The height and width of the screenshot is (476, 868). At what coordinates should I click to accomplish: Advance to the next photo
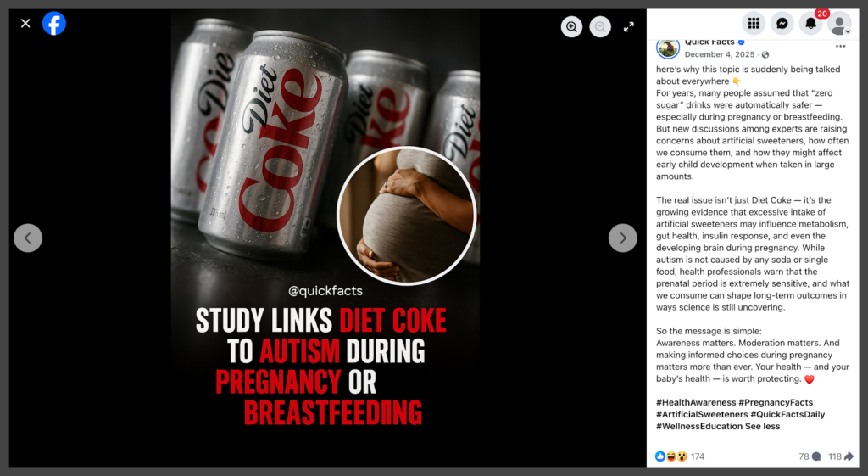622,238
